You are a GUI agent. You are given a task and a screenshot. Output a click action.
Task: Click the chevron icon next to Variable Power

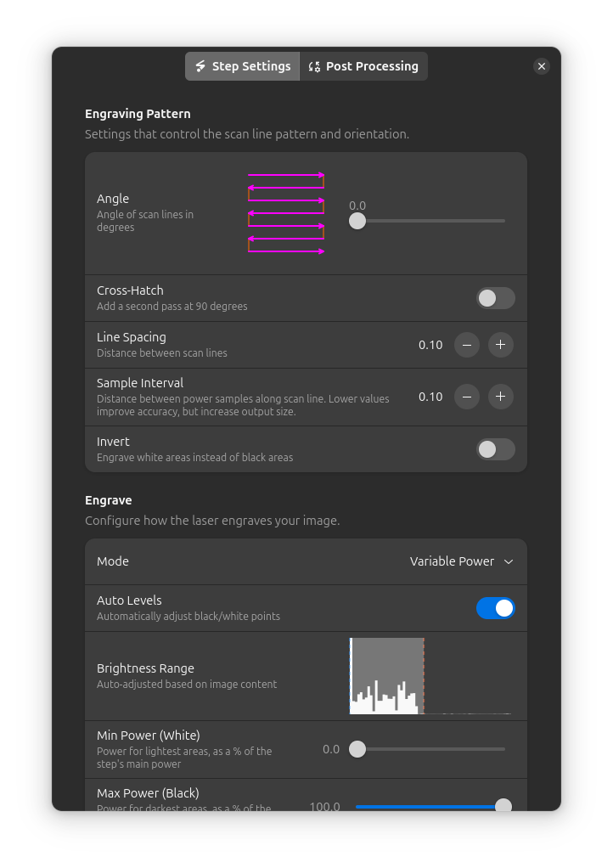[x=509, y=561]
